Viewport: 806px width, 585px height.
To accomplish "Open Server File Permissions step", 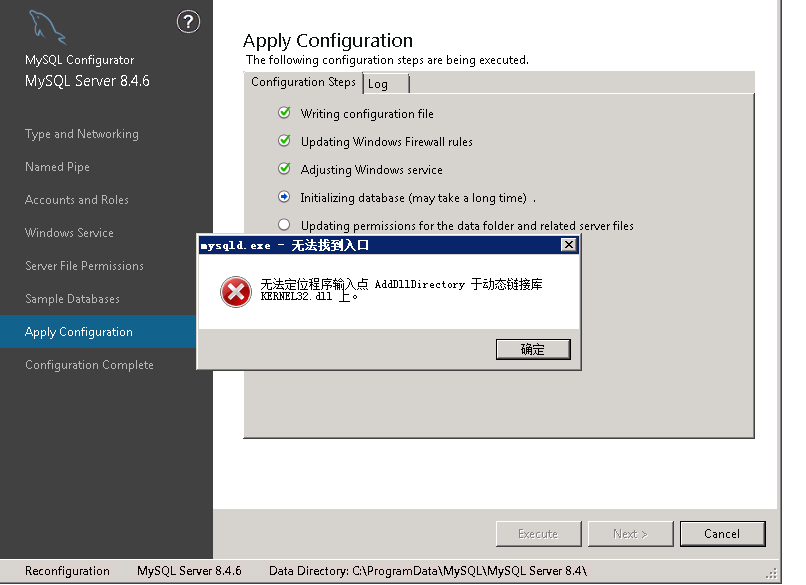I will (84, 266).
